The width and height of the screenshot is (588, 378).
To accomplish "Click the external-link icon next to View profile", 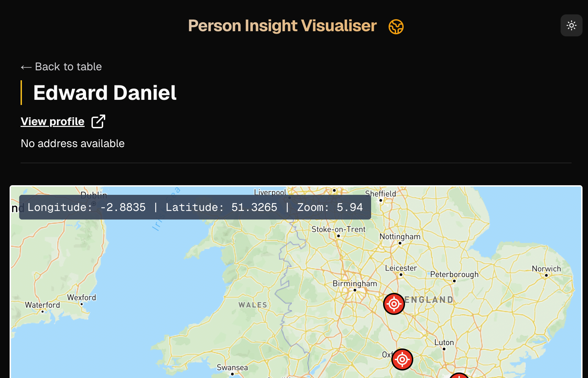I will (x=98, y=121).
